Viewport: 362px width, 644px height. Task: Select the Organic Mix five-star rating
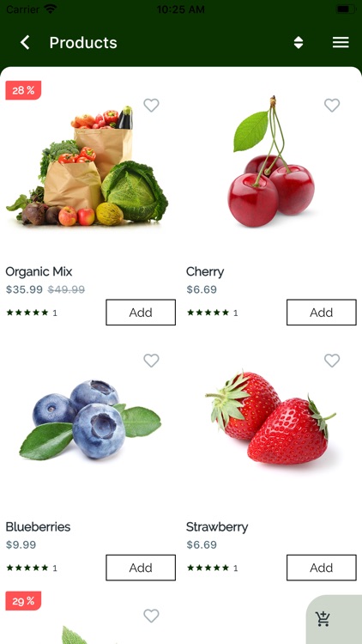pyautogui.click(x=27, y=313)
